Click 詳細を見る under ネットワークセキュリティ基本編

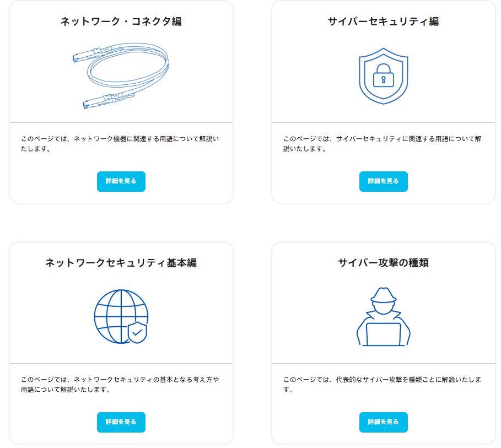click(121, 422)
